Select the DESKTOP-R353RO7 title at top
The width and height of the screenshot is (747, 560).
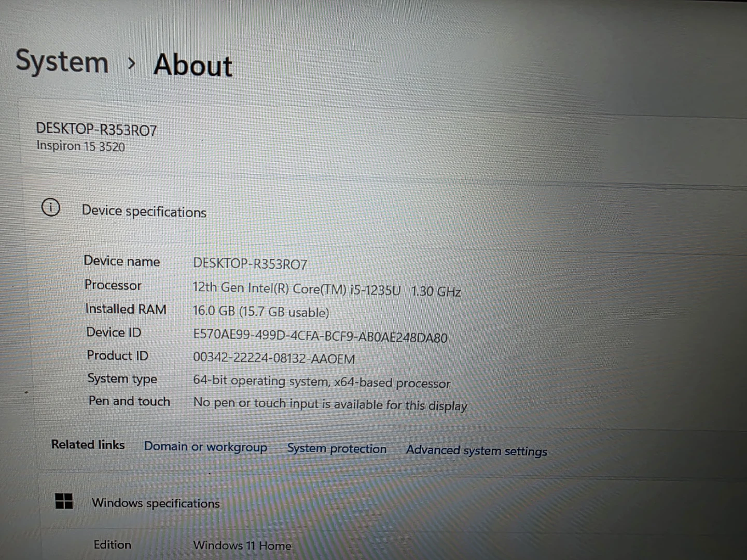tap(96, 129)
